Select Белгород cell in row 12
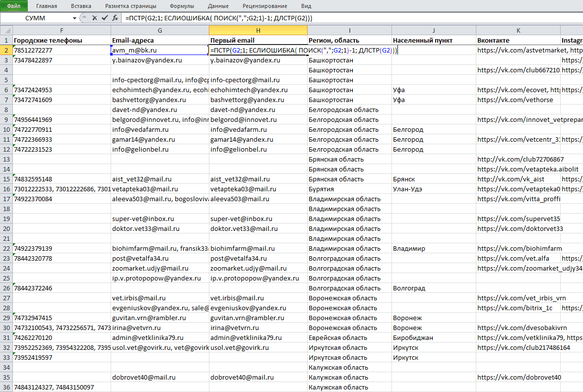This screenshot has height=392, width=583. tap(434, 149)
